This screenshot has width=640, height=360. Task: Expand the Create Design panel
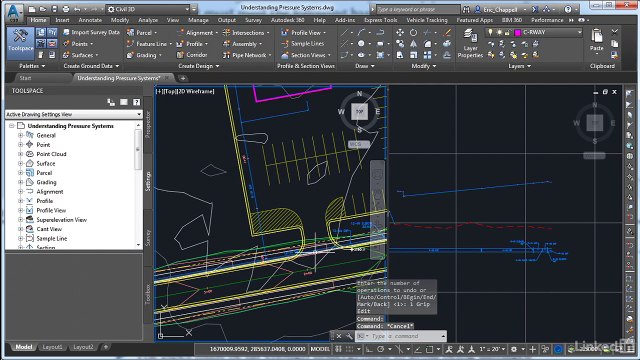[199, 66]
